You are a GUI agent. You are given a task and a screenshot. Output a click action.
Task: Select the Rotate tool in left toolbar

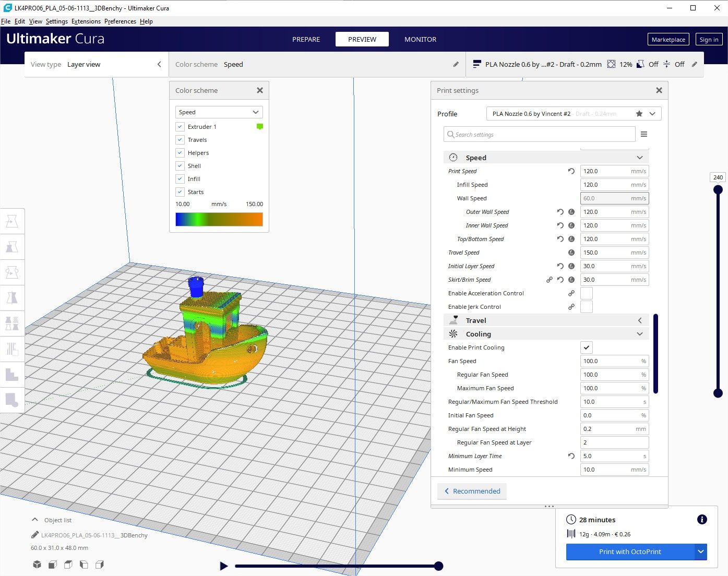pos(12,272)
